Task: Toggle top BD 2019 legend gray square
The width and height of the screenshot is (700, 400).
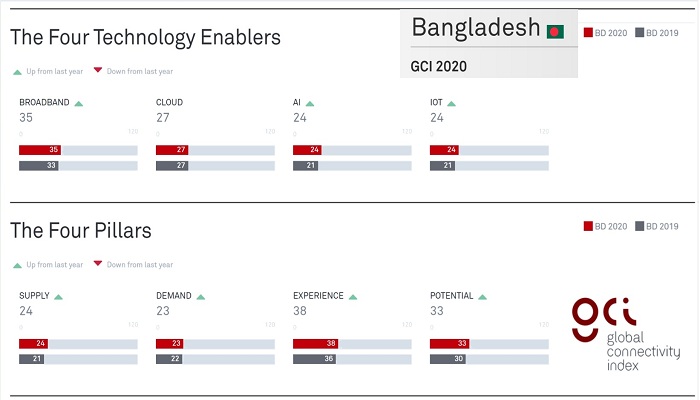Action: (x=639, y=33)
